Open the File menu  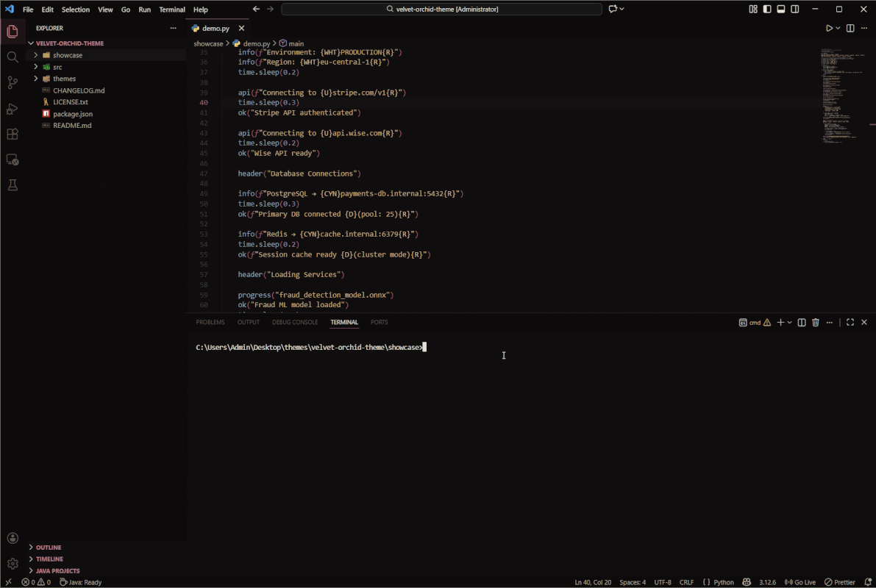[x=28, y=10]
